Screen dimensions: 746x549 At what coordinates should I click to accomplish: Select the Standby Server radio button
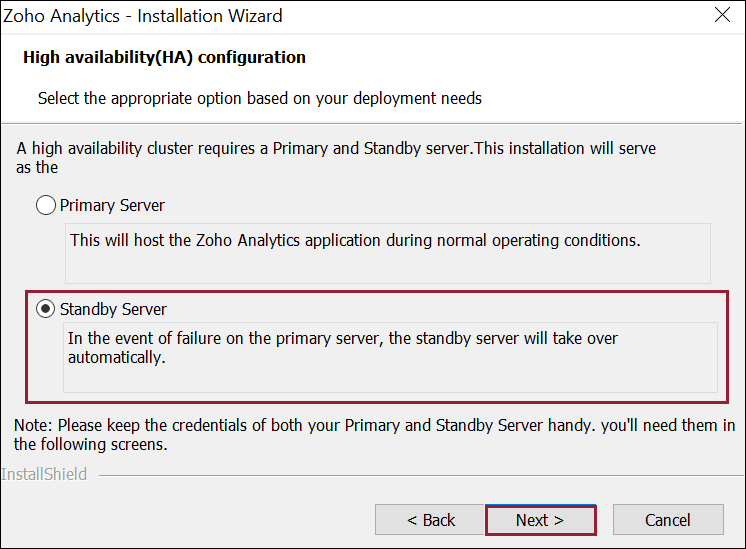(x=46, y=309)
